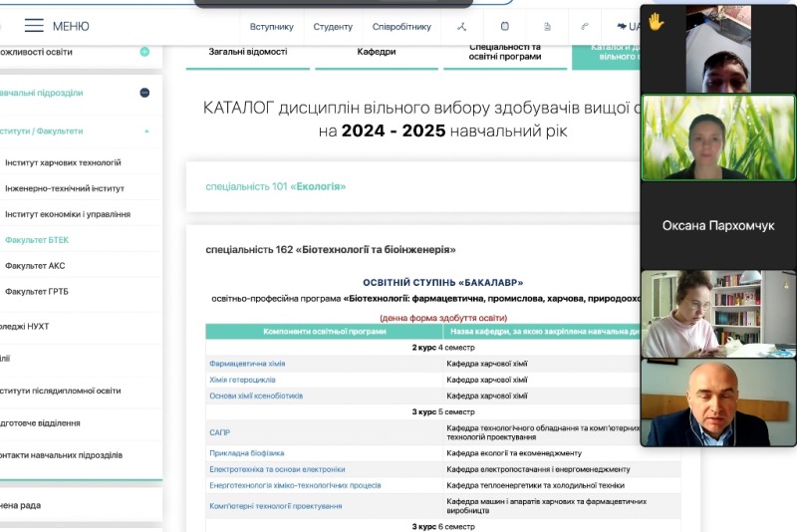Expand спеціальність 101 «Екологія» section
This screenshot has width=797, height=532.
coord(276,186)
